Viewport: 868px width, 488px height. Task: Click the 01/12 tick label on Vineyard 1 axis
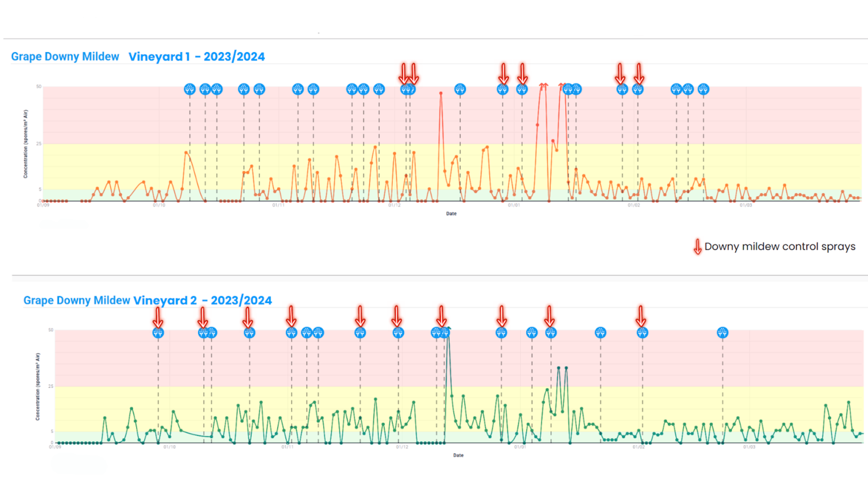coord(394,205)
